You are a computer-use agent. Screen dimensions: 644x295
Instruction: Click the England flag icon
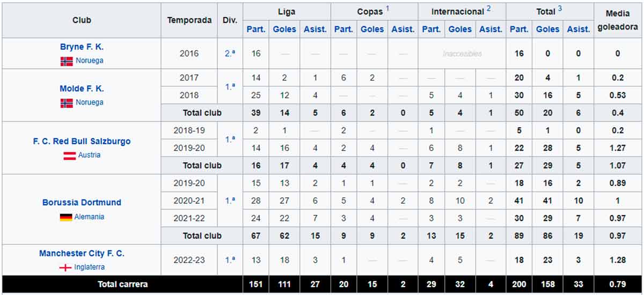[x=65, y=268]
